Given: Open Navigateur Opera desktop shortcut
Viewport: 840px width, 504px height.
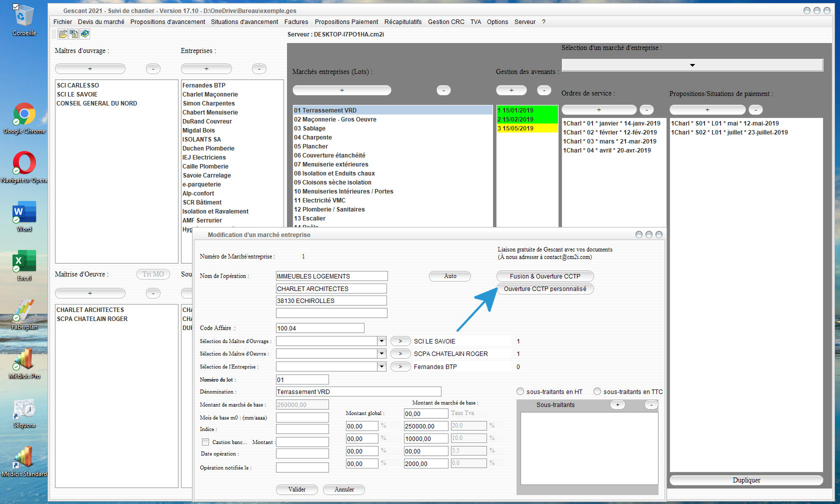Looking at the screenshot, I should [24, 167].
